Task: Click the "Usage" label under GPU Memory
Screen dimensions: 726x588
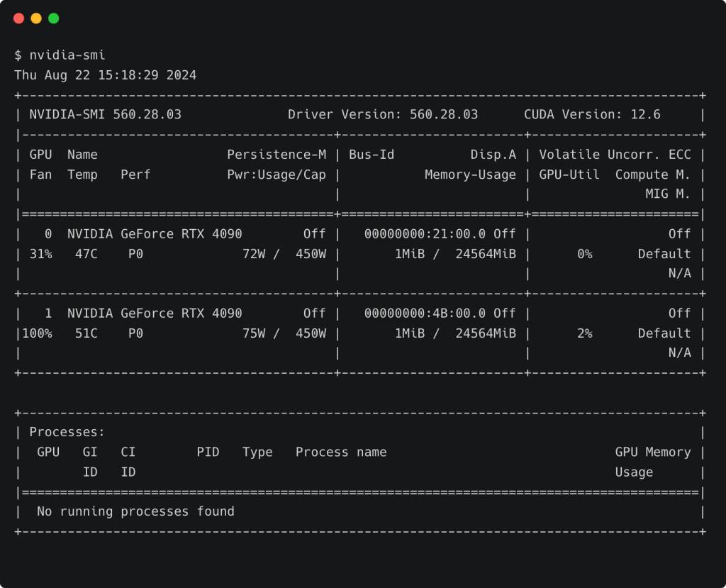Action: coord(634,472)
